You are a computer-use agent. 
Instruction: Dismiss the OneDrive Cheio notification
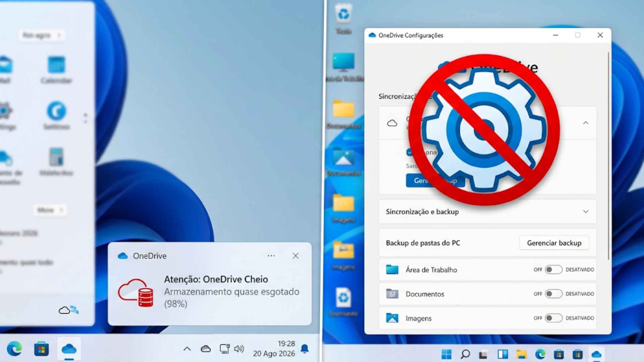click(x=296, y=256)
